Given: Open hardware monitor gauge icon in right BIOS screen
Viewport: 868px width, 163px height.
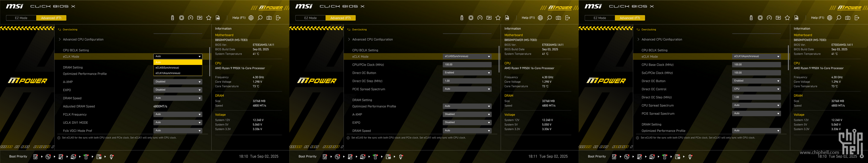Looking at the screenshot, I should (x=769, y=18).
